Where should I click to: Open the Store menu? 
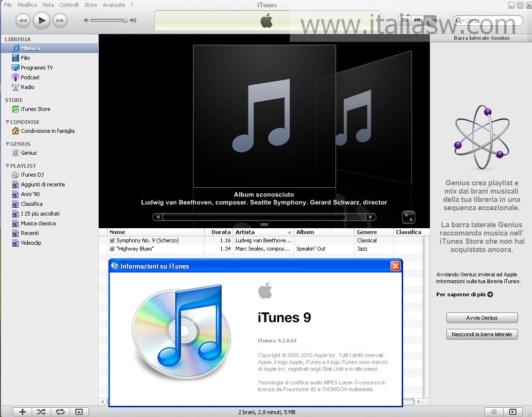(x=90, y=5)
